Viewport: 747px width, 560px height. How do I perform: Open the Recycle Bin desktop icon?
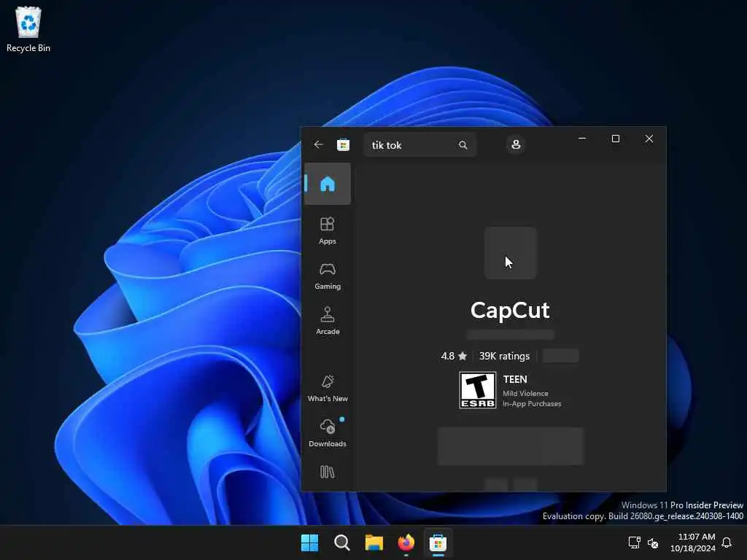pos(28,29)
